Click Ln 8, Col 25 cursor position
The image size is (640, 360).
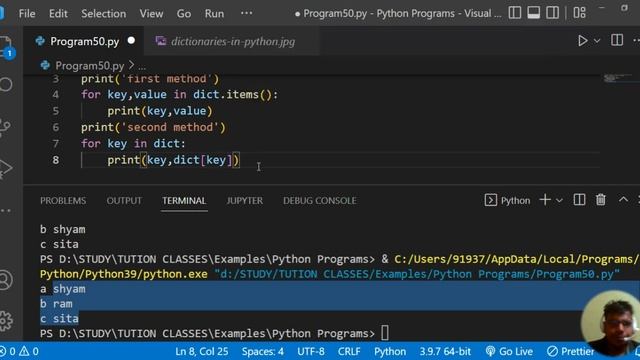coord(202,351)
